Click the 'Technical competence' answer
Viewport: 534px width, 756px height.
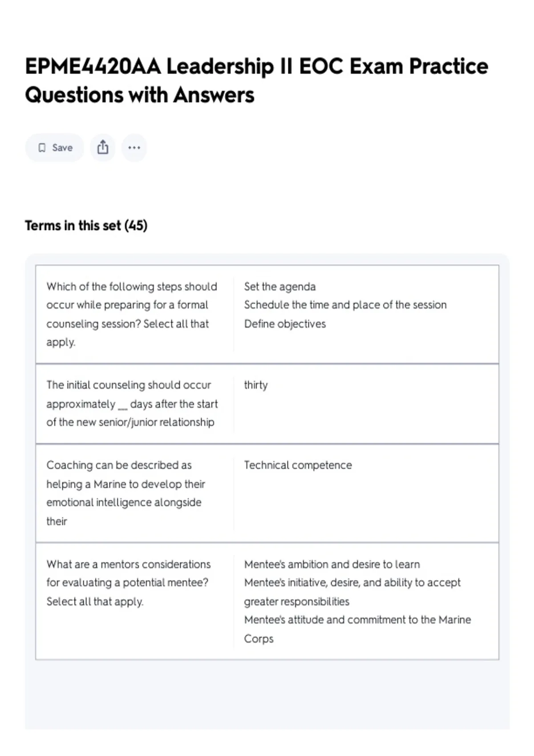298,465
